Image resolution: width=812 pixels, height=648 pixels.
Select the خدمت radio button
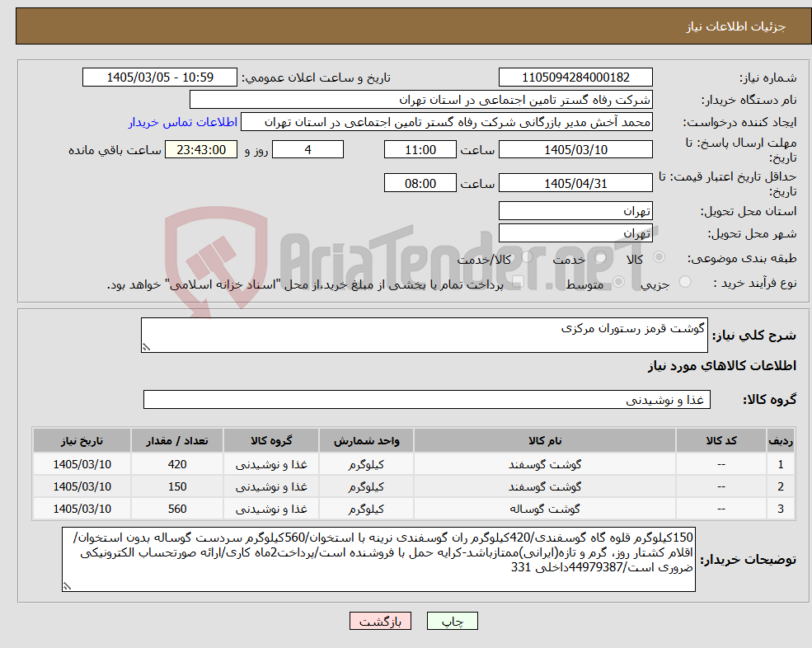[601, 257]
